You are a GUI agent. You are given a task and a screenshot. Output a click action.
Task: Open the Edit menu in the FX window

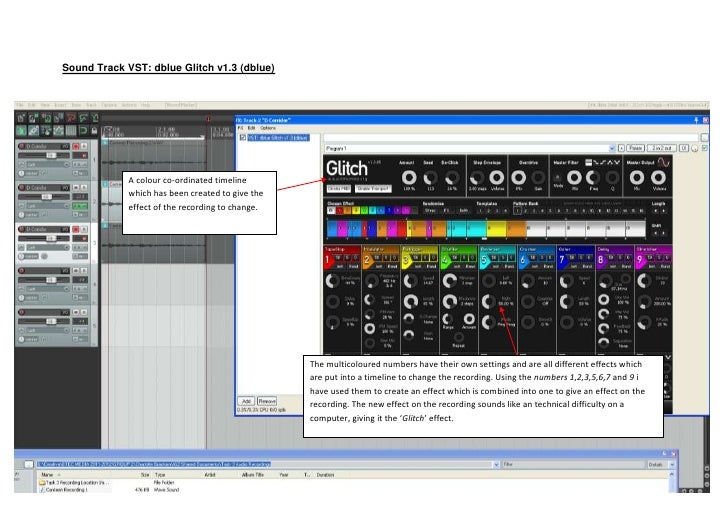click(x=251, y=128)
